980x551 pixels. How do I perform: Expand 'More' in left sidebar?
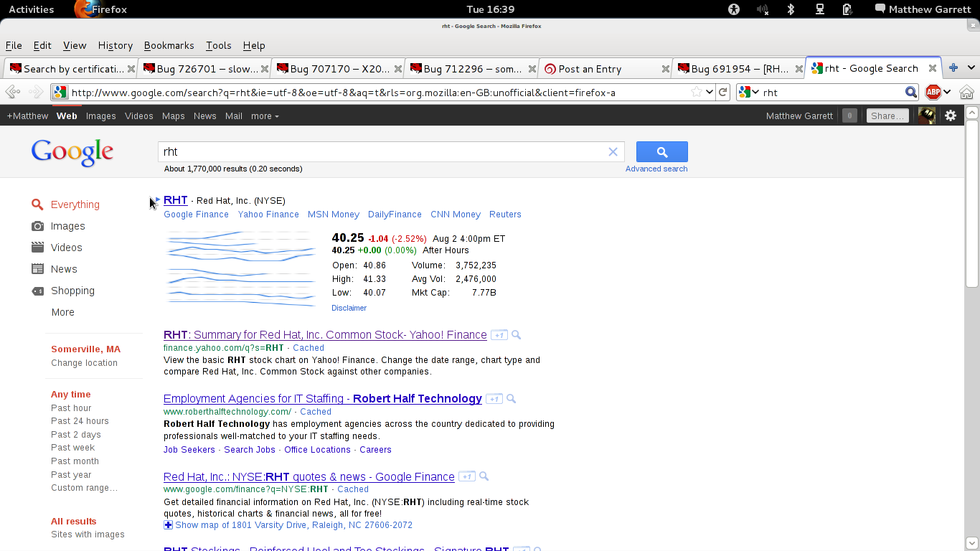[63, 312]
